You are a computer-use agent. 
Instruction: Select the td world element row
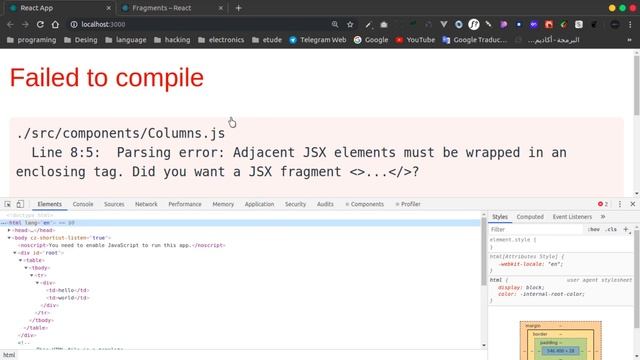68,298
